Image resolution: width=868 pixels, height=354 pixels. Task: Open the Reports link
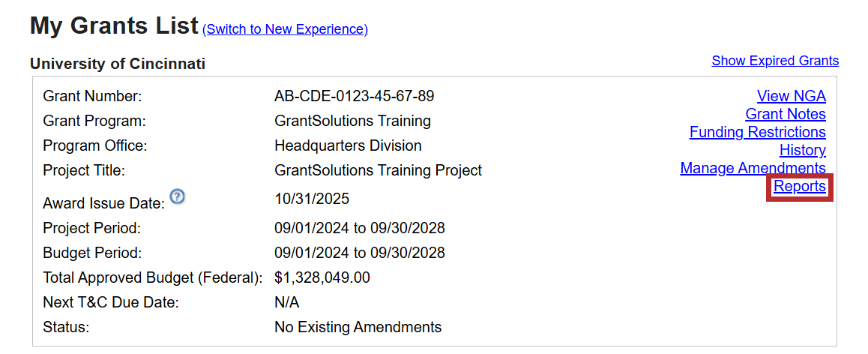(800, 187)
